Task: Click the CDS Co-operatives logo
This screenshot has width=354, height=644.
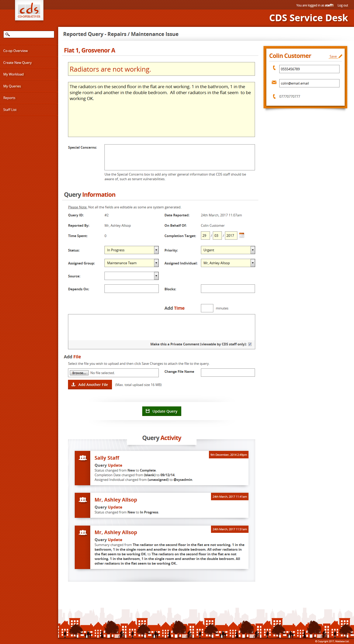Action: point(29,11)
